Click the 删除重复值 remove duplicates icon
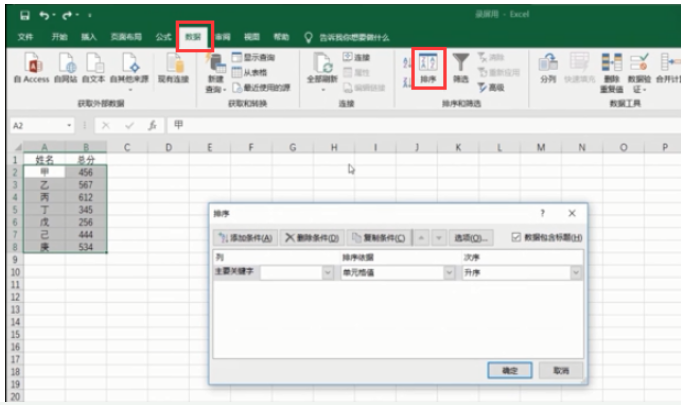 [612, 73]
